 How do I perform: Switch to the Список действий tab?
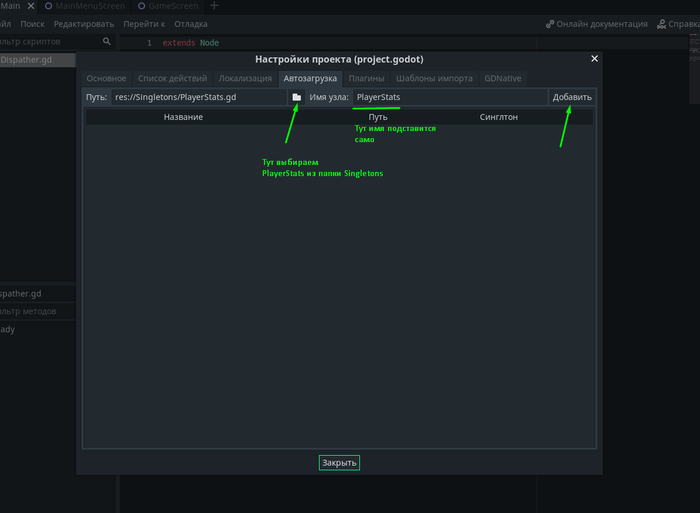pyautogui.click(x=171, y=78)
